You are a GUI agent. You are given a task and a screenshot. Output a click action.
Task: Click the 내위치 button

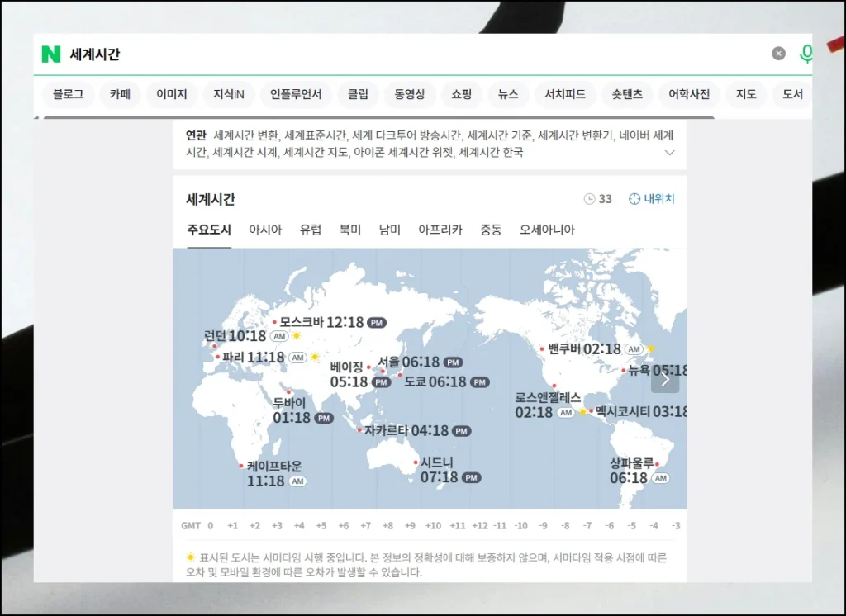(653, 198)
